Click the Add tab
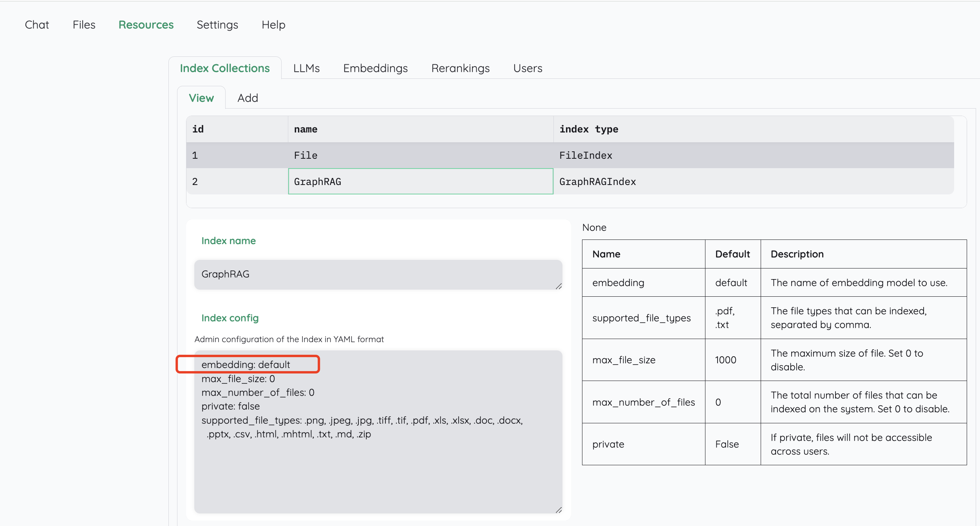This screenshot has height=526, width=980. point(248,98)
